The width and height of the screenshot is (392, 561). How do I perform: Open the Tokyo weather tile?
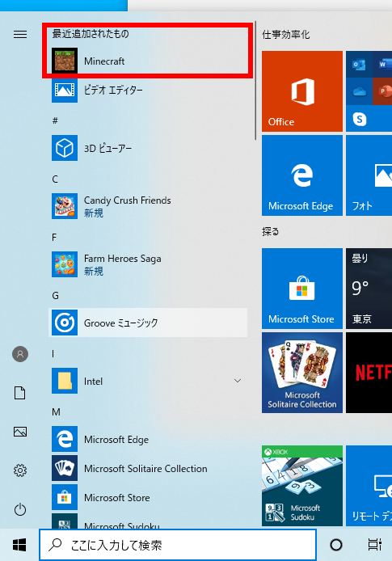tap(369, 289)
